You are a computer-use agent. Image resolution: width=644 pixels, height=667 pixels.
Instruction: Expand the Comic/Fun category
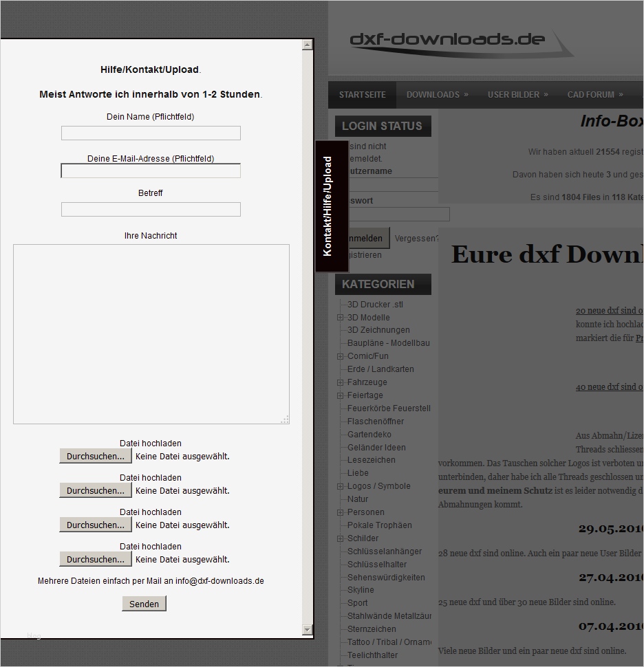[x=340, y=356]
